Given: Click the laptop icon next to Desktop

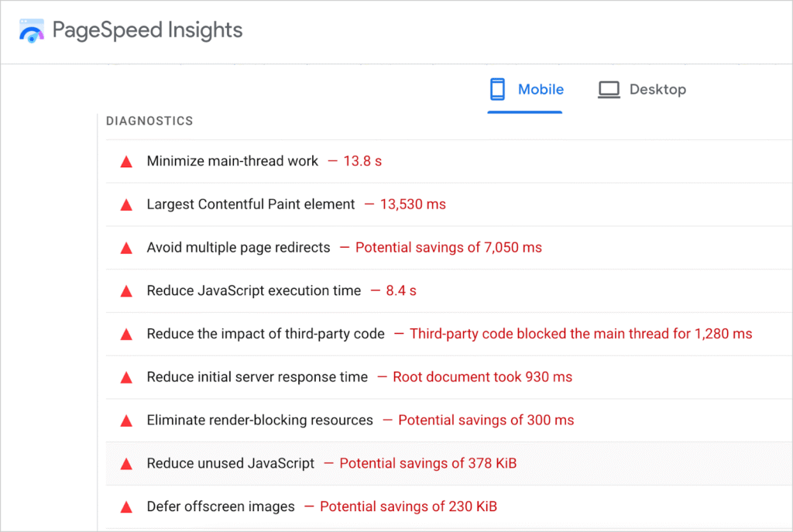Looking at the screenshot, I should coord(609,89).
